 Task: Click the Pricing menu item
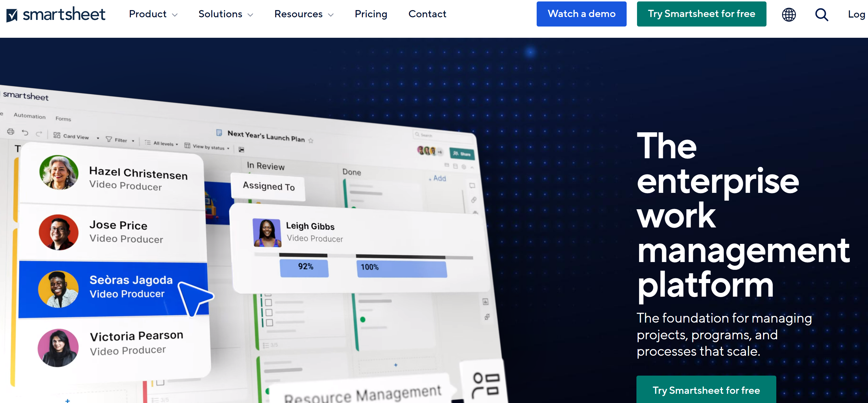click(x=370, y=14)
